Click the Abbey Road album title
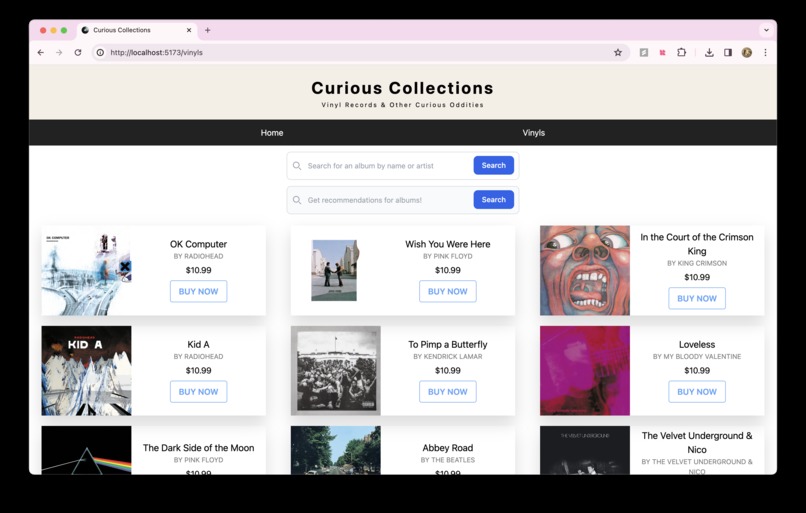The width and height of the screenshot is (806, 513). coord(448,448)
